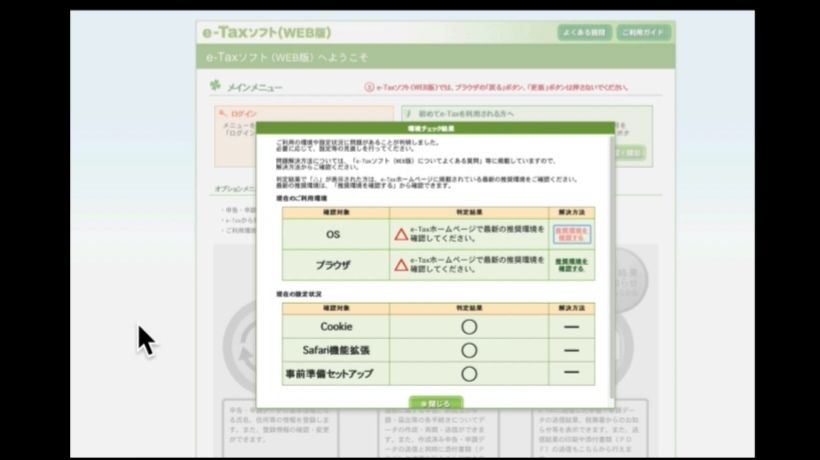Click the 閉じる button in dialog

[x=435, y=403]
